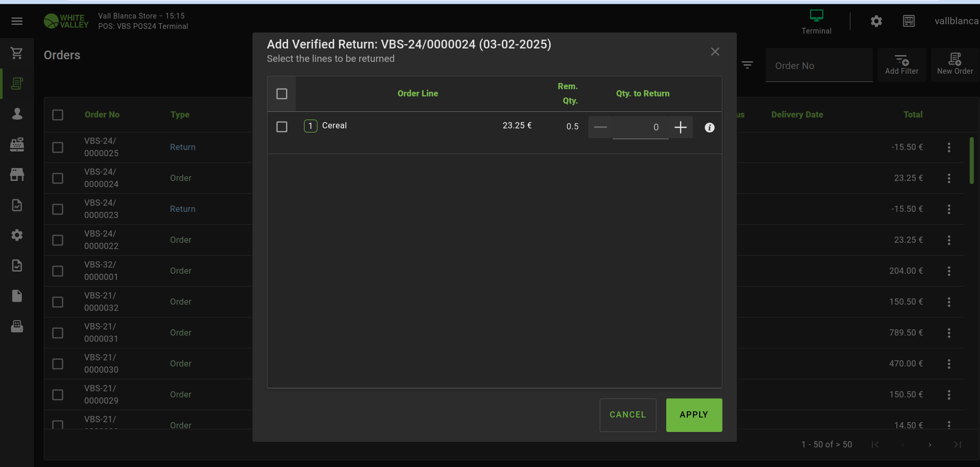Screen dimensions: 980x467
Task: Open the customers person sidebar icon
Action: coord(17,114)
